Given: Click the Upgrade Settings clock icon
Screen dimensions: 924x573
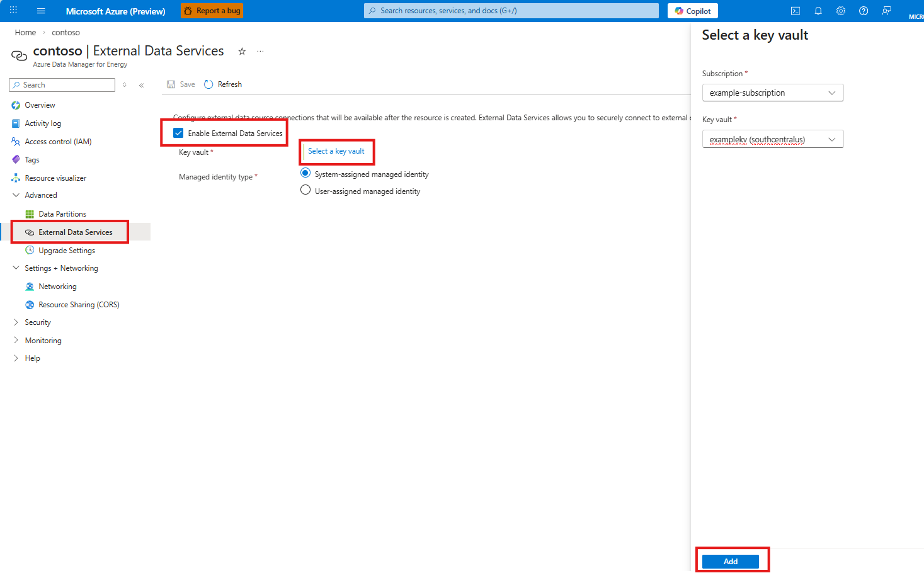Looking at the screenshot, I should click(x=30, y=251).
